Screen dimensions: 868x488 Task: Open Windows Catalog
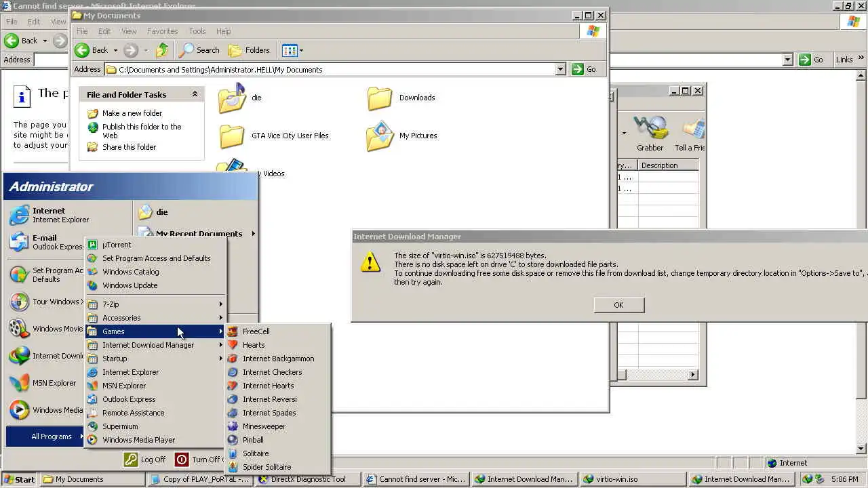pos(155,272)
